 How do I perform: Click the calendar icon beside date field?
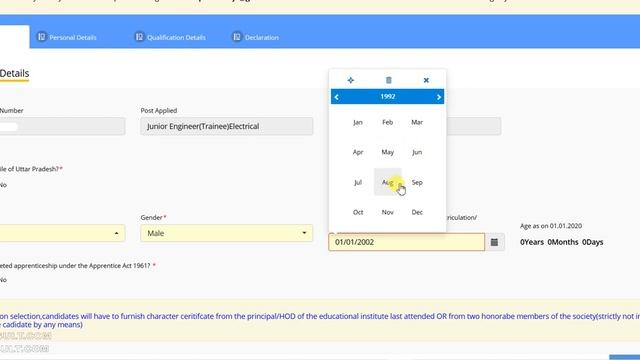pyautogui.click(x=494, y=242)
